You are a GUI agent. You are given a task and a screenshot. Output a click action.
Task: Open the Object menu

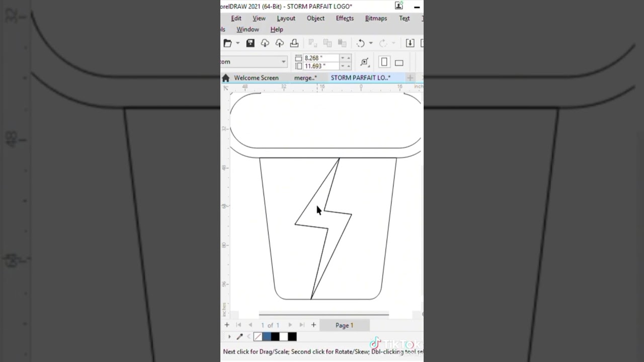(315, 18)
